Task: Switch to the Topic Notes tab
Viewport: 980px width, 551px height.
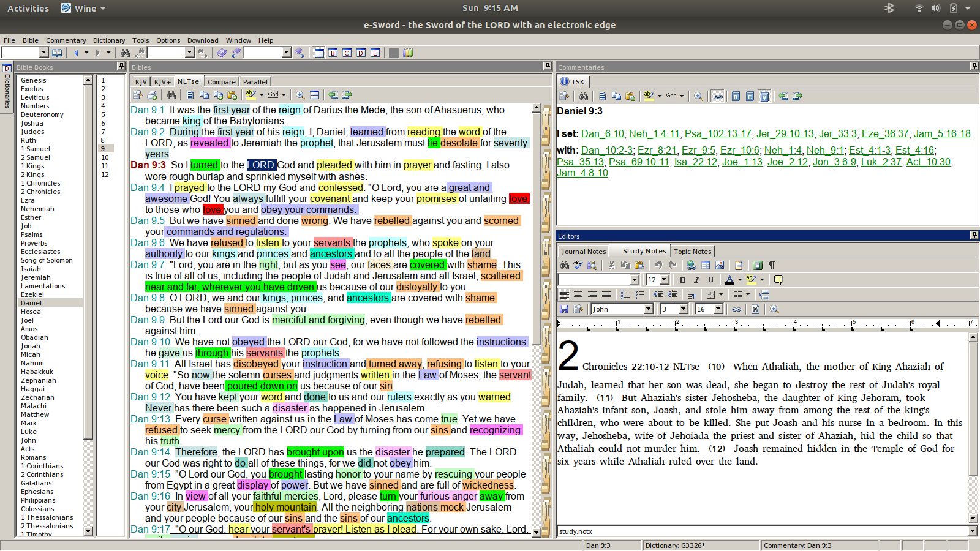Action: click(692, 251)
